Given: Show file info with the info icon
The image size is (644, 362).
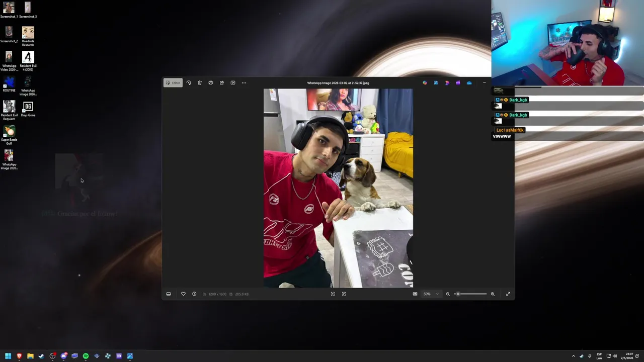Looking at the screenshot, I should tap(194, 294).
